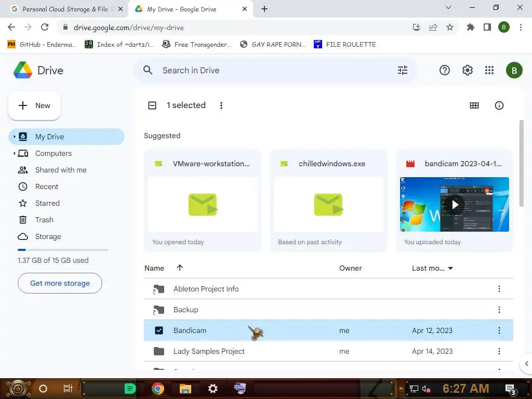The image size is (532, 399).
Task: Open more options for Bandicam row
Action: coord(499,330)
